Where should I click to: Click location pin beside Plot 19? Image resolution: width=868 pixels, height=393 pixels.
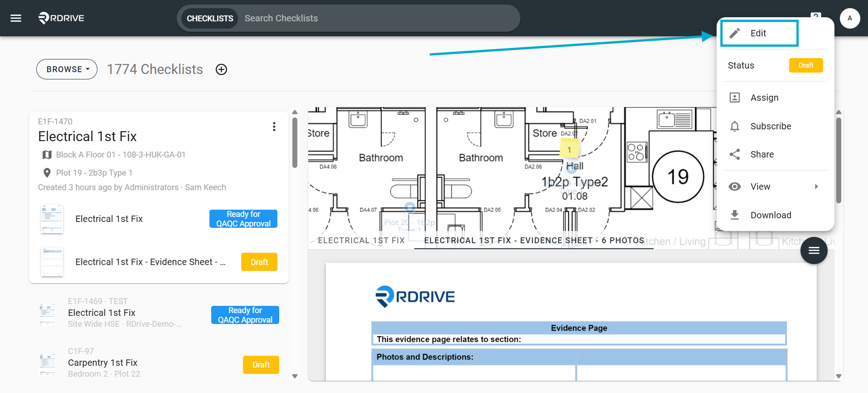47,173
